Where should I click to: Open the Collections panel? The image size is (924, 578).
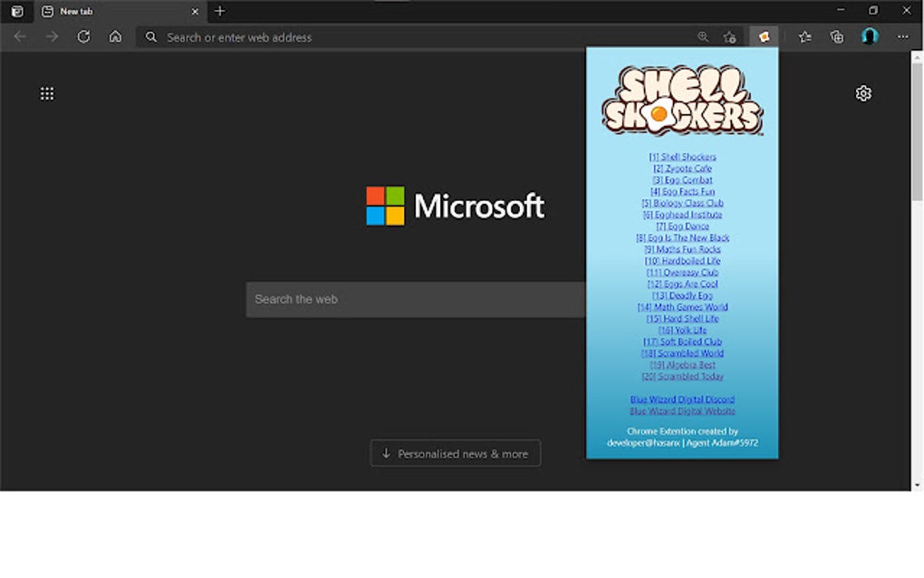tap(837, 37)
